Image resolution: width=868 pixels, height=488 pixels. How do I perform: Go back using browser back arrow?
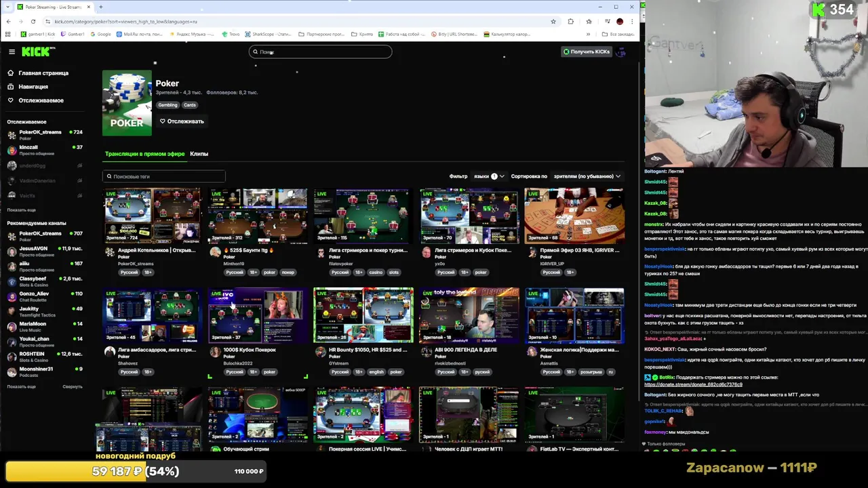8,21
